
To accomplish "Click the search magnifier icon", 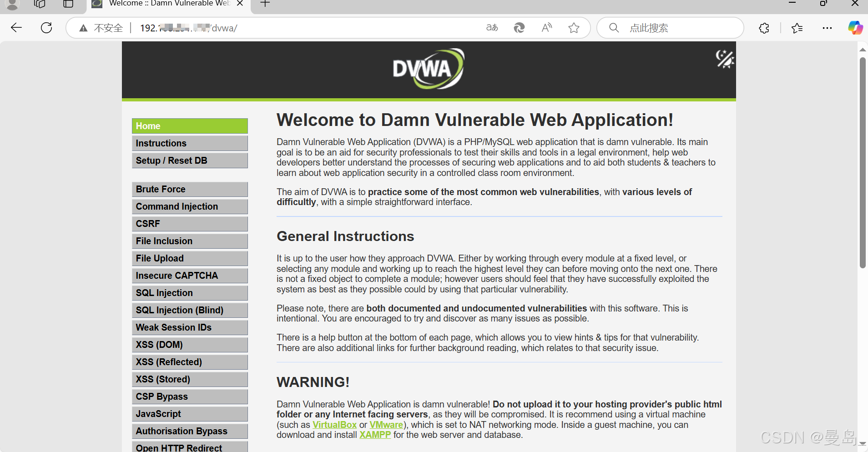I will point(614,28).
